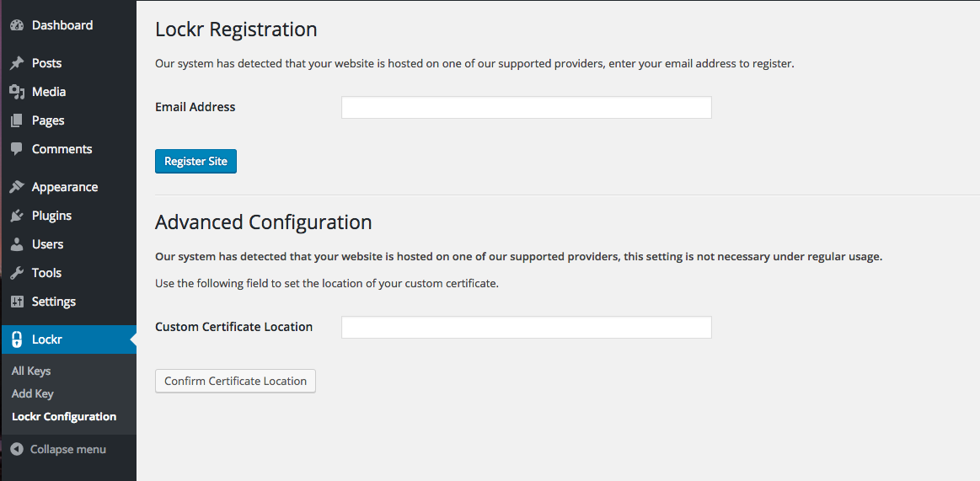The width and height of the screenshot is (980, 481).
Task: Go to the Media library menu
Action: point(69,92)
